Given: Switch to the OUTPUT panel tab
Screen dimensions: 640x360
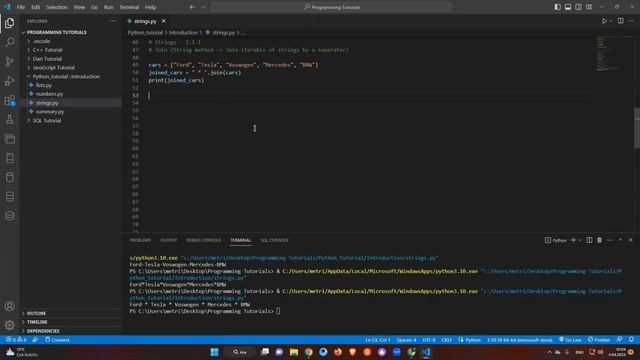Looking at the screenshot, I should pos(169,240).
